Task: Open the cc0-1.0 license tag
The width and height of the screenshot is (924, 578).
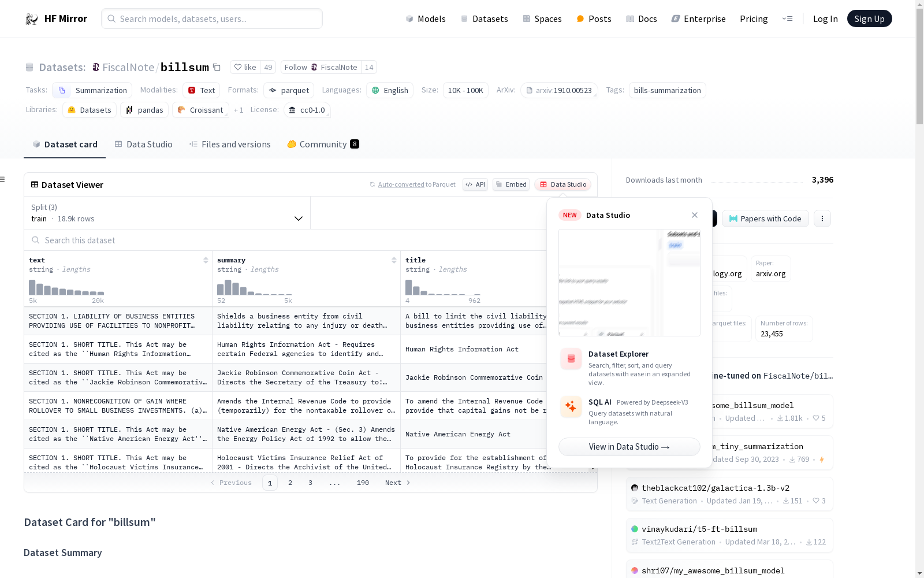Action: 307,110
